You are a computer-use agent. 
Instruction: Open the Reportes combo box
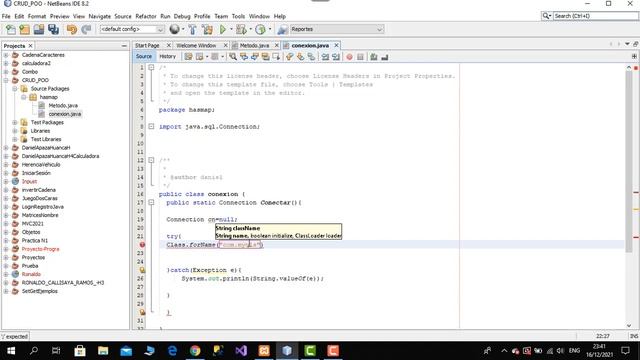pos(337,29)
